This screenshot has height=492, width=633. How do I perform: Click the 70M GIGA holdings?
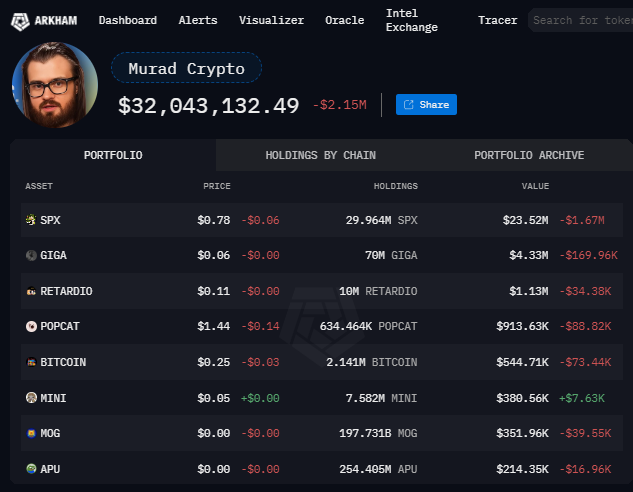pyautogui.click(x=391, y=255)
